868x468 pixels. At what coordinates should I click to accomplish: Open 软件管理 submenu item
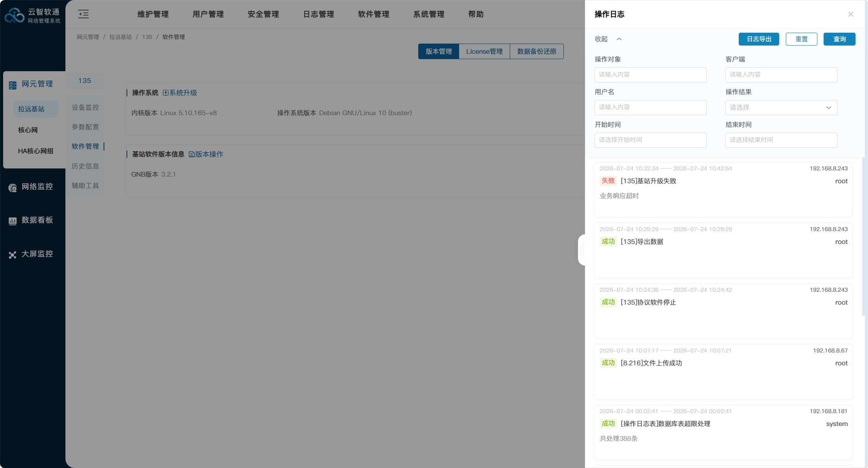[x=85, y=146]
